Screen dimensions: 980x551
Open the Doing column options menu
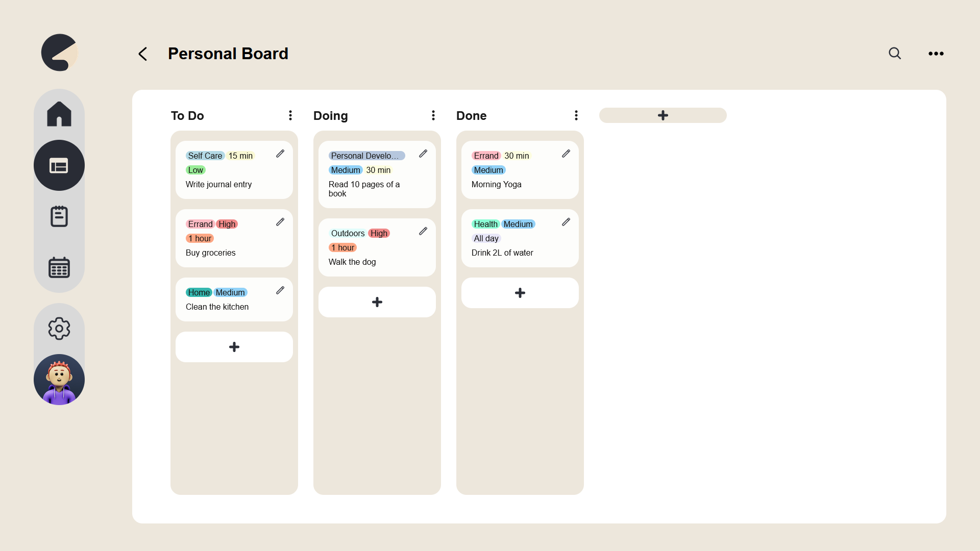coord(433,115)
